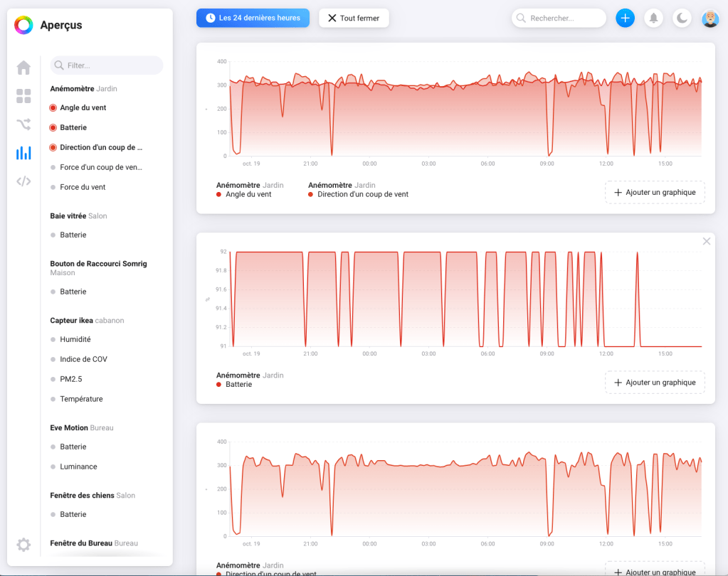Deselect Angle du vent sensor
728x576 pixels.
(x=83, y=108)
